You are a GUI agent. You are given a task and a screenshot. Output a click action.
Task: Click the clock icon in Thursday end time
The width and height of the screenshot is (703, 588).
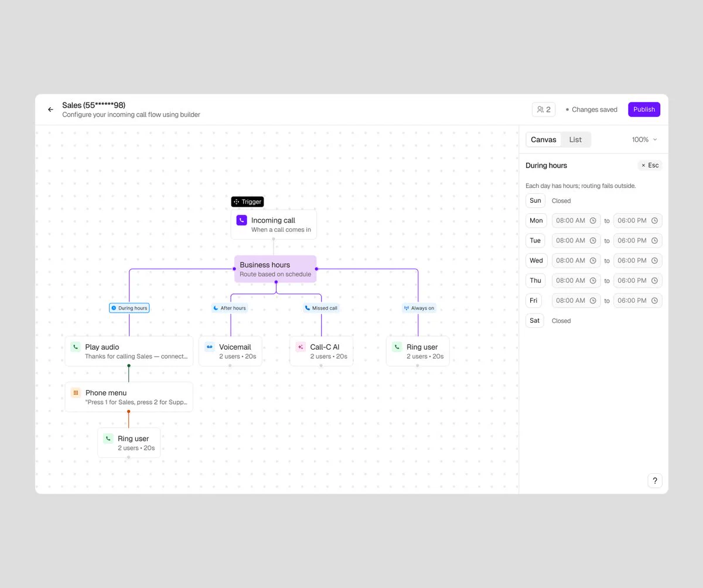[x=654, y=281]
